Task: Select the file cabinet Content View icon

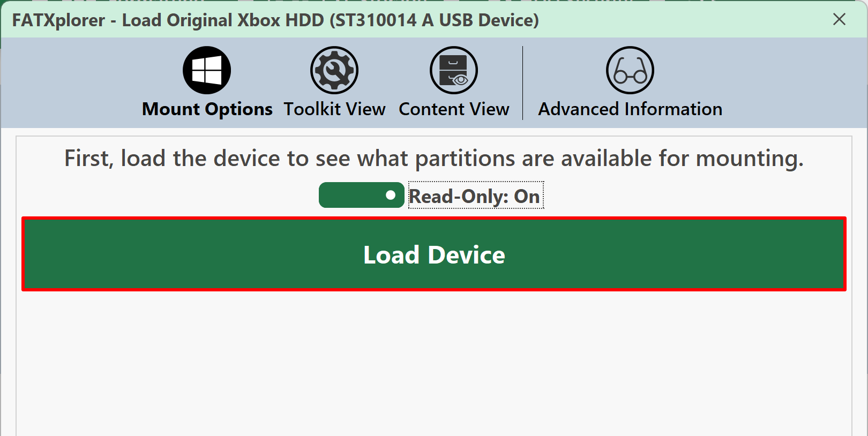Action: click(x=454, y=70)
